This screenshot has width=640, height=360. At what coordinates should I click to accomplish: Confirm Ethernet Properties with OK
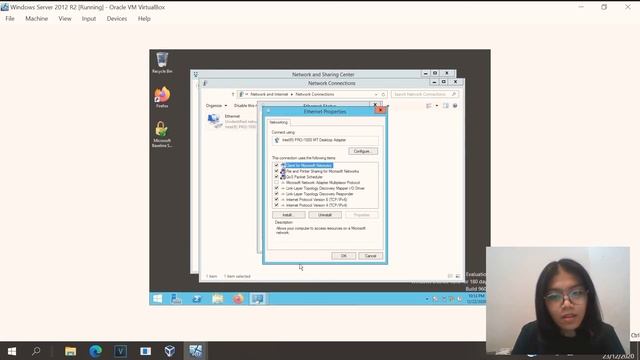pos(343,256)
